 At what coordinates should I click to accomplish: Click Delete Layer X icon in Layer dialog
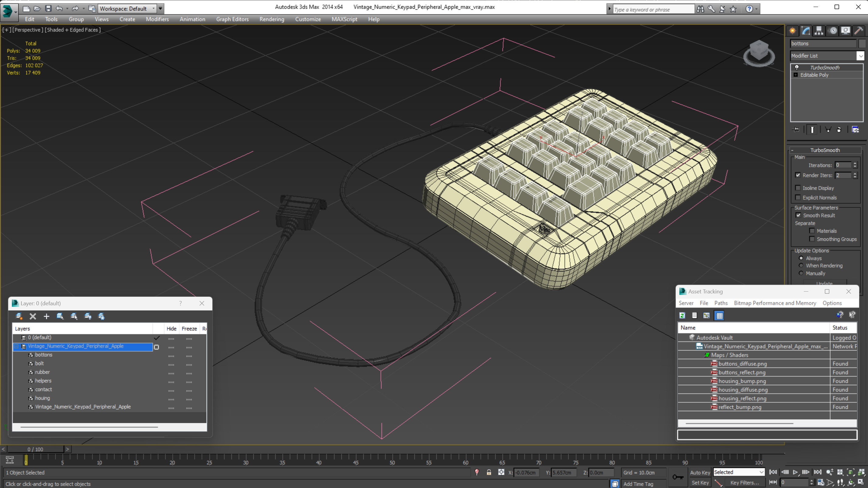click(x=33, y=316)
